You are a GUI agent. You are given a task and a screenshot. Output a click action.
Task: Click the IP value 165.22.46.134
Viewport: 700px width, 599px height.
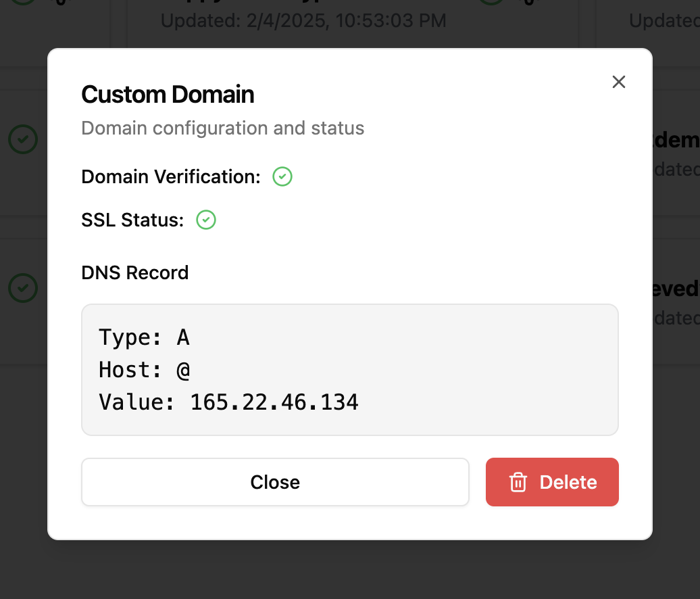click(x=274, y=402)
